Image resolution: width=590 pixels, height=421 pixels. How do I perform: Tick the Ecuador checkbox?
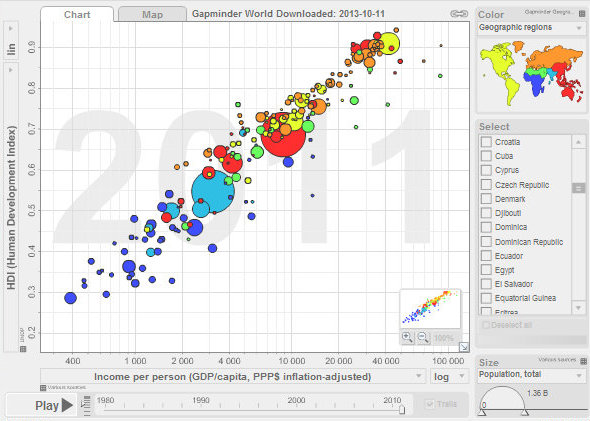(486, 256)
